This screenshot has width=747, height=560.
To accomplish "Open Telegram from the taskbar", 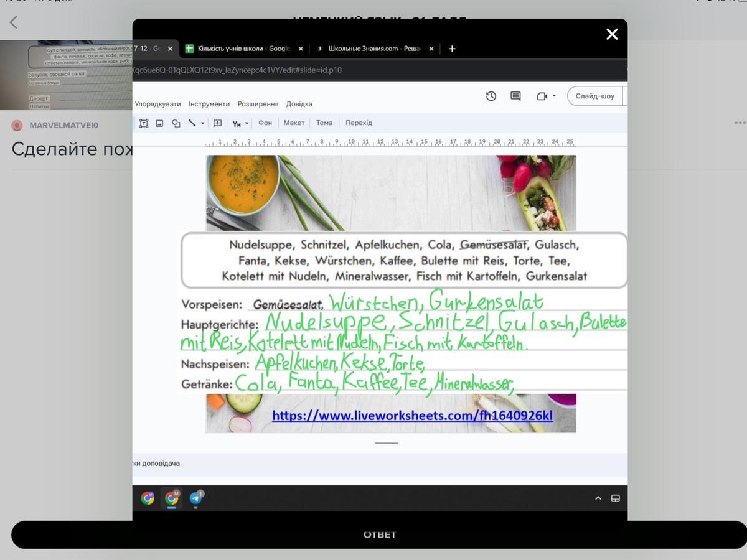I will (x=196, y=498).
